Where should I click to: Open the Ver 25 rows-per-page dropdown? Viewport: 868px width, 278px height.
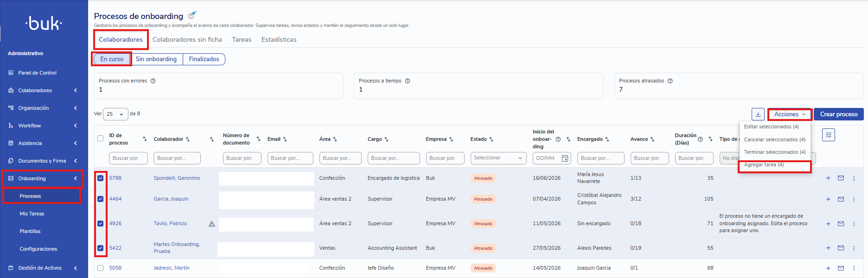pos(115,114)
